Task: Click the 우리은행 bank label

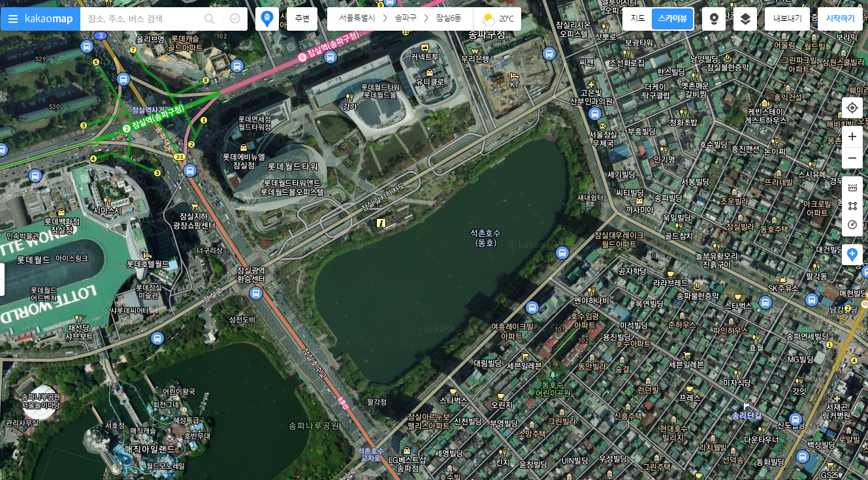Action: [x=475, y=59]
